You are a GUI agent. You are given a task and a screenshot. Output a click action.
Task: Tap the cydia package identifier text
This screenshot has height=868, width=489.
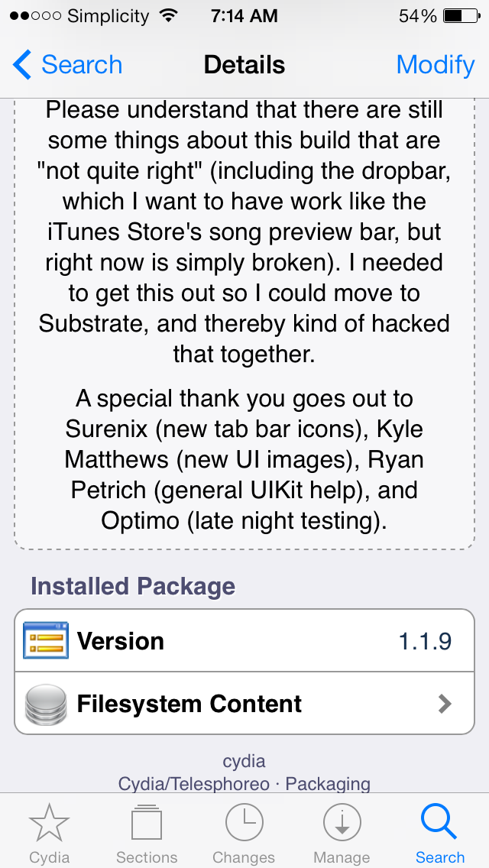coord(244,761)
